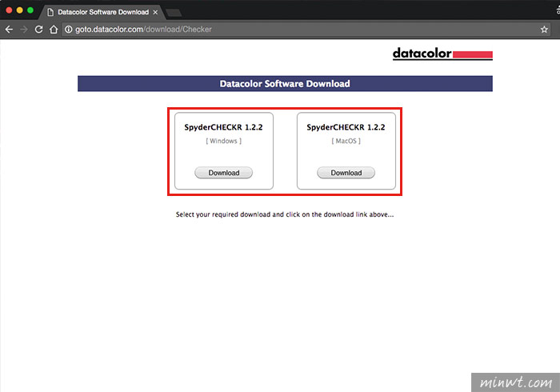The width and height of the screenshot is (560, 392).
Task: Open a new tab button
Action: (174, 14)
